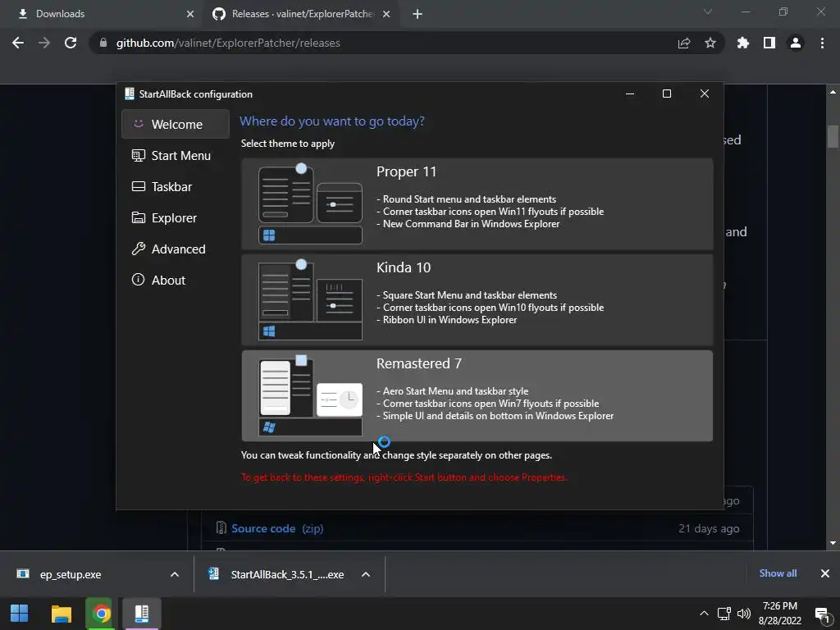Screen dimensions: 840x630
Task: Click the Start Menu sidebar icon
Action: 138,155
